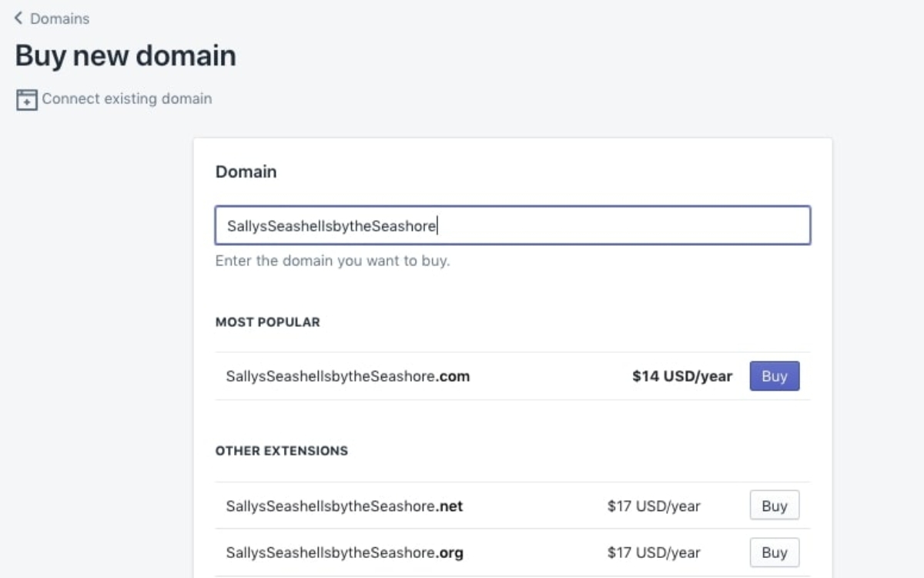Click the OTHER EXTENSIONS section heading
This screenshot has width=924, height=578.
tap(282, 451)
